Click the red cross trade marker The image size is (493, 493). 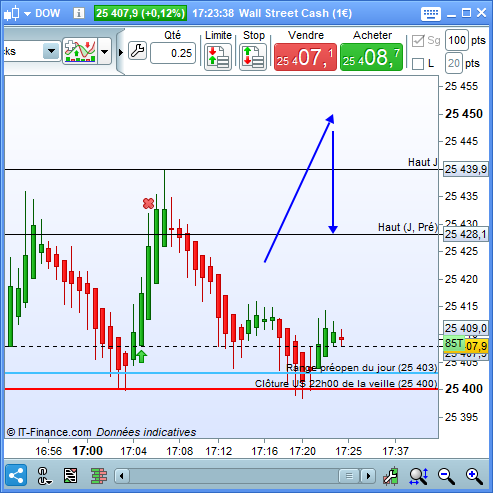[148, 203]
